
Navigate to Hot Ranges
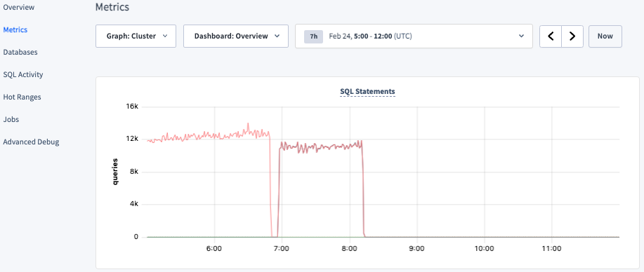pos(22,97)
